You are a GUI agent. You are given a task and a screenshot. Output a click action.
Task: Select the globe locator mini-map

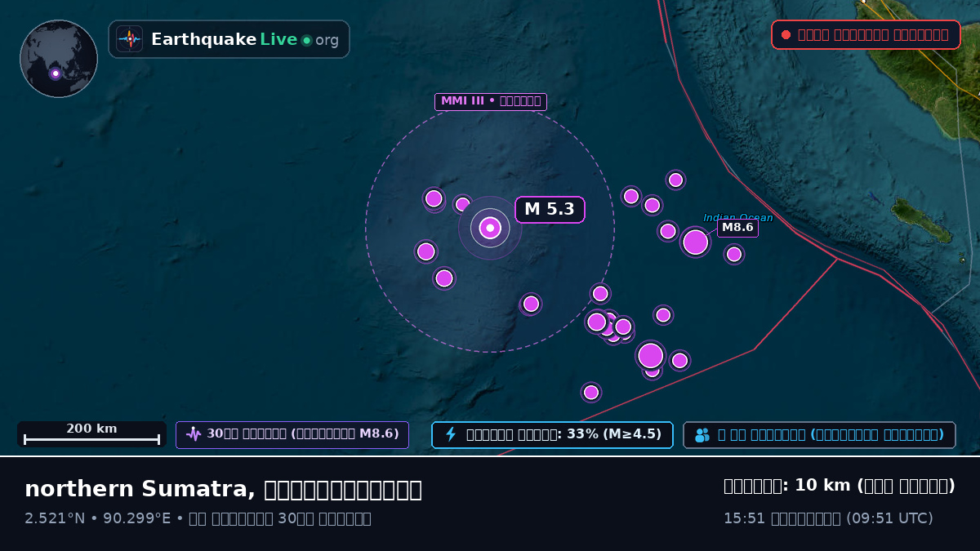point(59,59)
